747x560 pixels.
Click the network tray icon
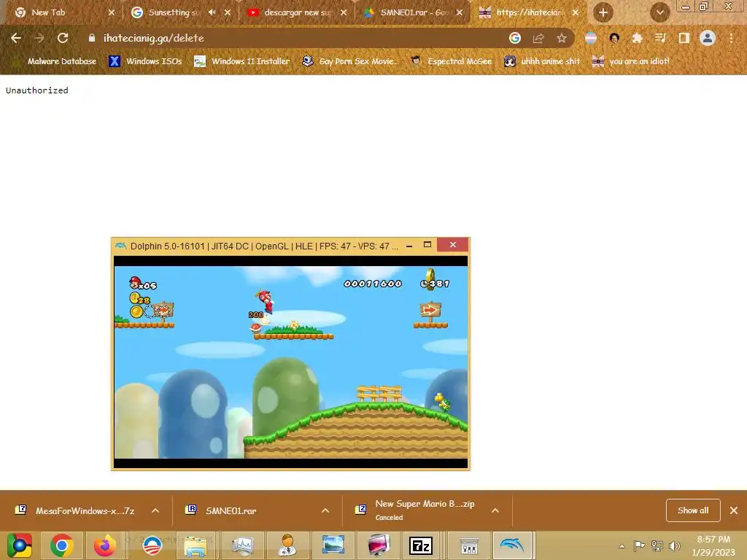click(x=657, y=545)
